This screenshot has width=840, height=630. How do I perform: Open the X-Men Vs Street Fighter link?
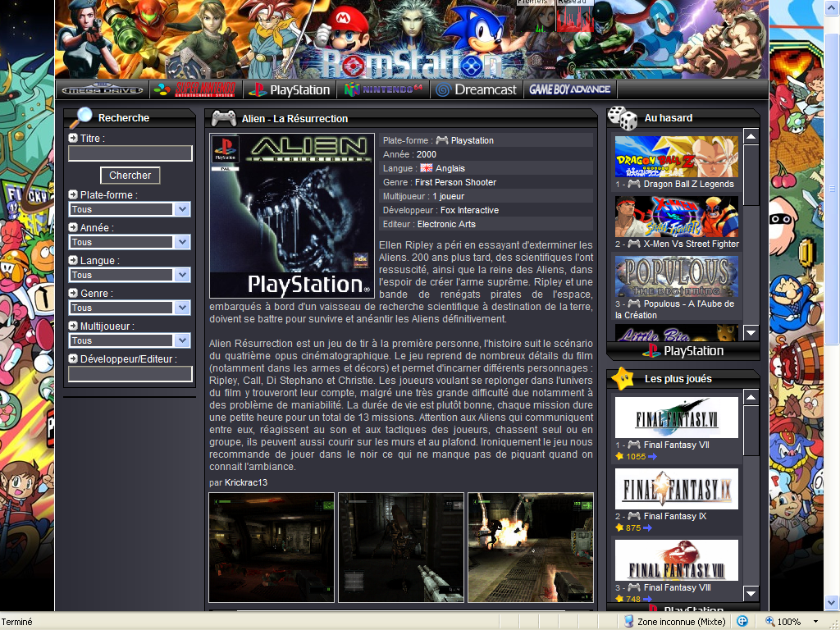691,244
